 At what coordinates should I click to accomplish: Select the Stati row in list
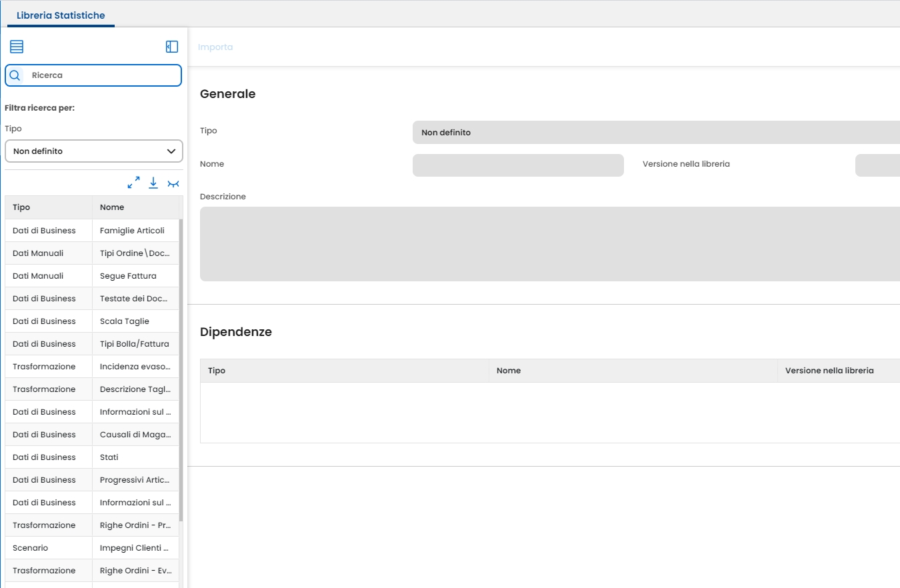(109, 457)
